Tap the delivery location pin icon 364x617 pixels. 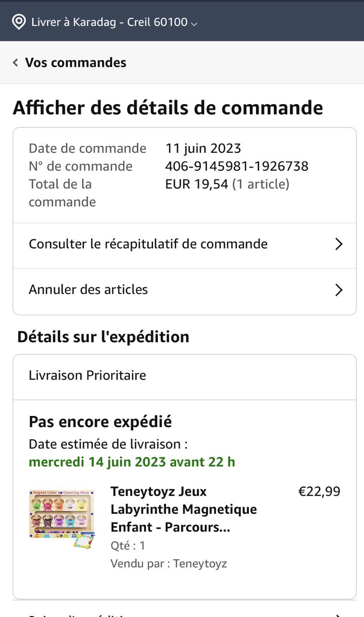[x=18, y=22]
